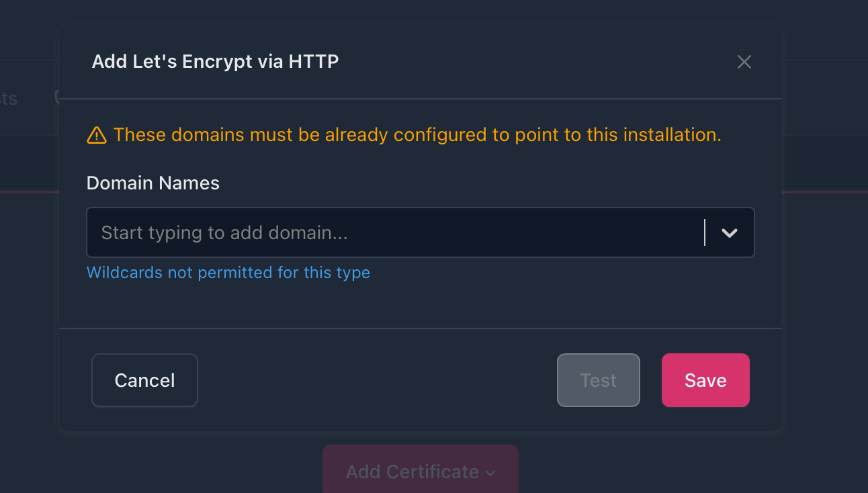
Task: Click the empty dialog footer between Cancel and Test
Action: click(376, 380)
